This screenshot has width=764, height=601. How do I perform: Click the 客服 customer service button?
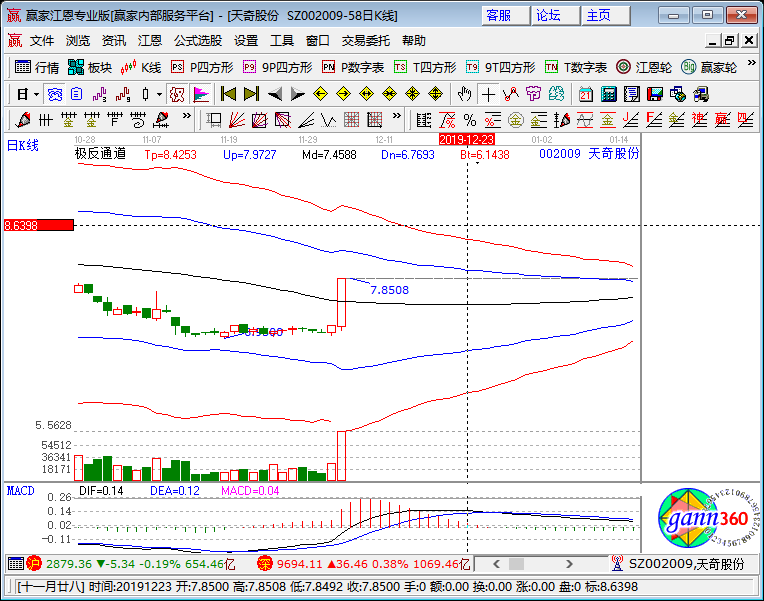point(505,16)
